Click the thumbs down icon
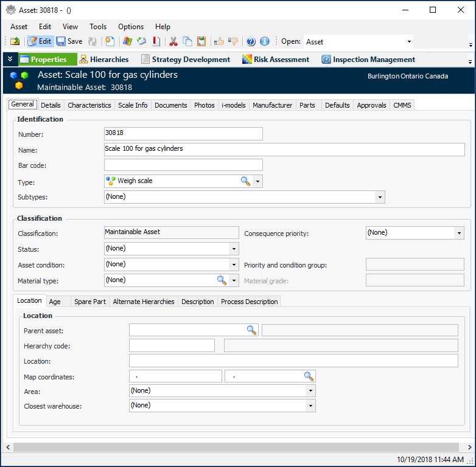 (233, 41)
